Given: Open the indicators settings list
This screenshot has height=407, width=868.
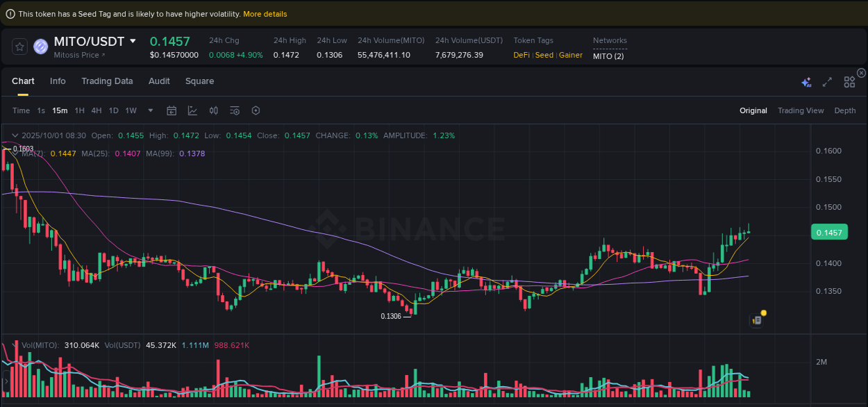Looking at the screenshot, I should point(234,110).
